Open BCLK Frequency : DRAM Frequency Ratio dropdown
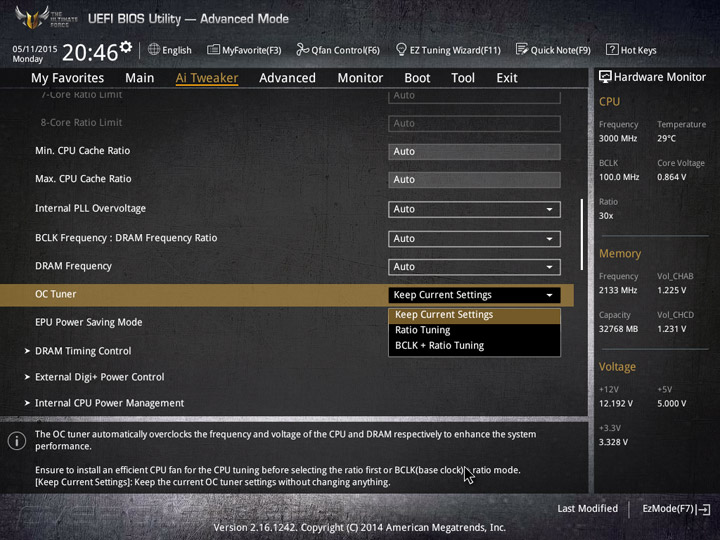This screenshot has width=720, height=540. tap(474, 239)
